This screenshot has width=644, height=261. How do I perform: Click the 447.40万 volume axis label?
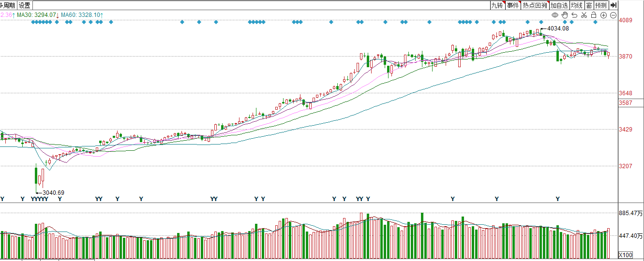point(631,236)
